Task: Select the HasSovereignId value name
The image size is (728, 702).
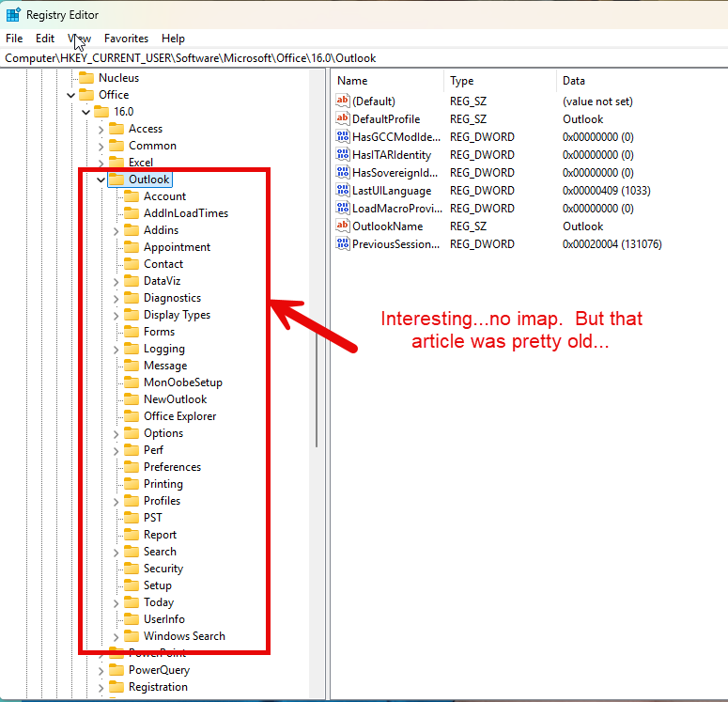Action: click(x=395, y=173)
